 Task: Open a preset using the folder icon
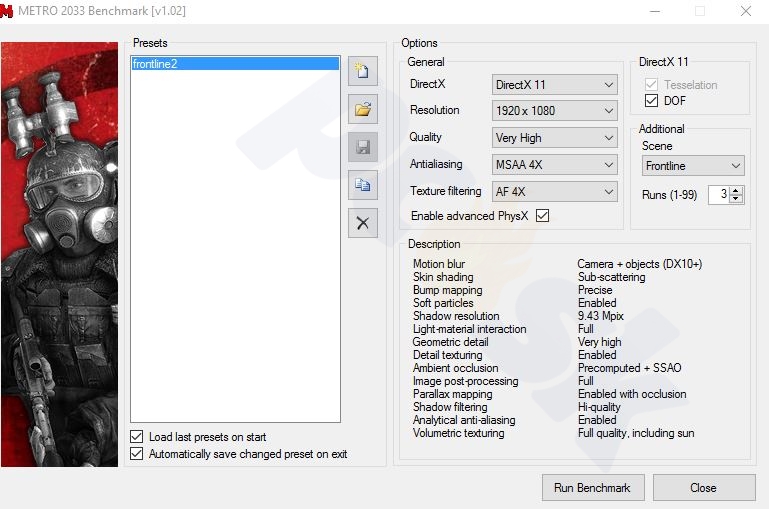[x=363, y=109]
